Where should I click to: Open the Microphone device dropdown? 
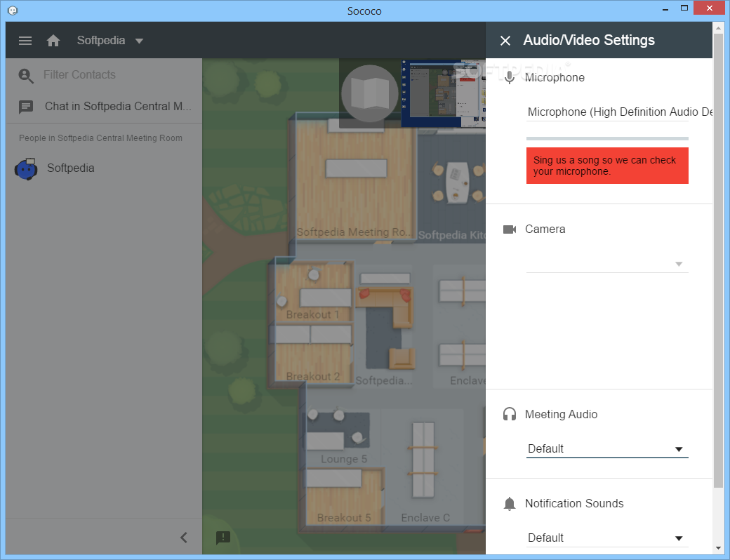(607, 112)
